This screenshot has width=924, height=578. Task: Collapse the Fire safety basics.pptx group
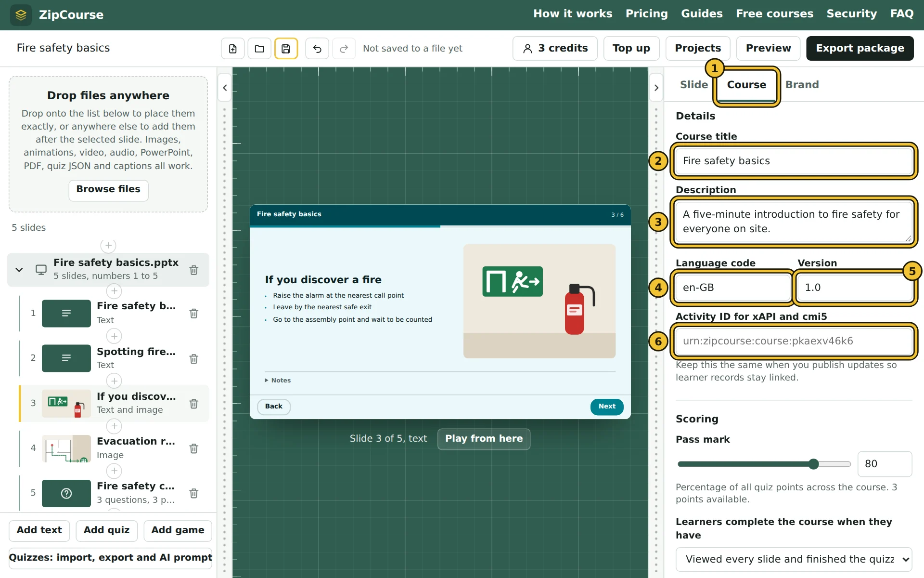[19, 270]
